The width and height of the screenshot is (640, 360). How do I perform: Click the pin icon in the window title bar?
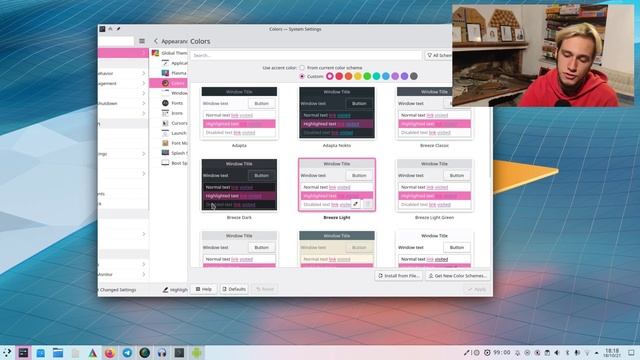tap(118, 29)
